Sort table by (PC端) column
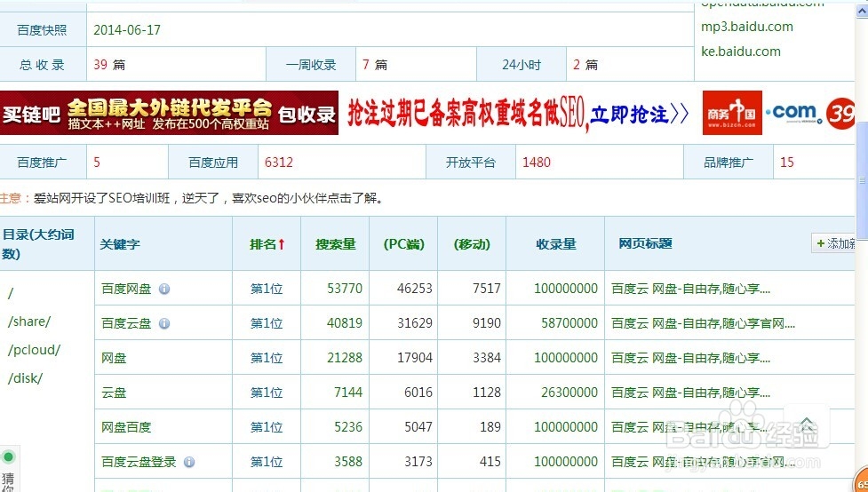This screenshot has height=492, width=868. (403, 244)
